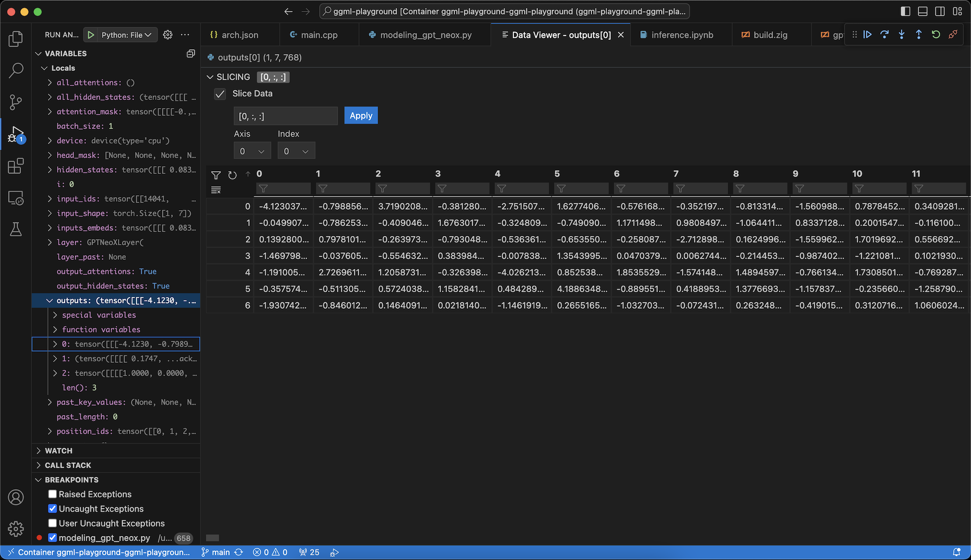Click the table filter funnel icon

(x=216, y=175)
